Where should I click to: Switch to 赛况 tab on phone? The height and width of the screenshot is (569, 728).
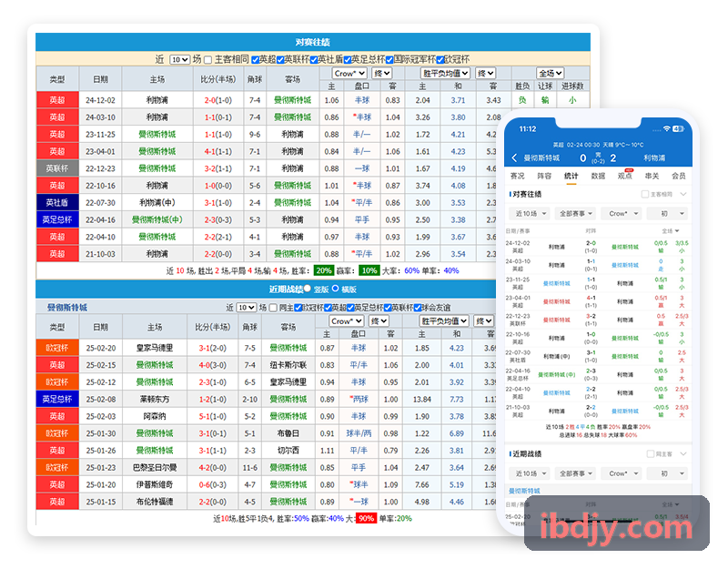pos(517,176)
